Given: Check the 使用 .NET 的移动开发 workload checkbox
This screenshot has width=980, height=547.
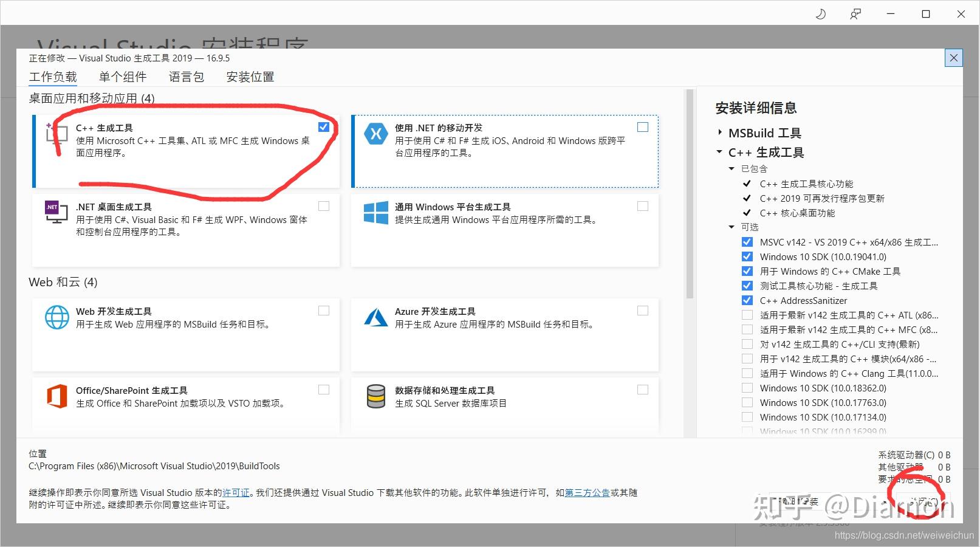Looking at the screenshot, I should pos(643,127).
